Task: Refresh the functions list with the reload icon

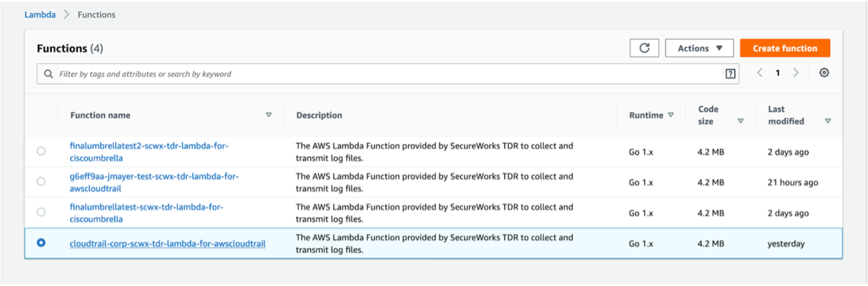Action: point(645,48)
